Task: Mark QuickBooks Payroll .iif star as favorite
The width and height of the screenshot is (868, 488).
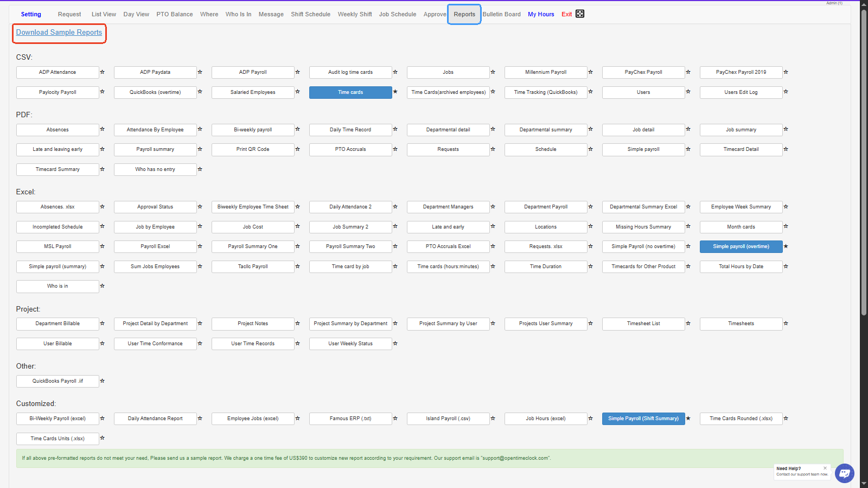Action: tap(102, 381)
